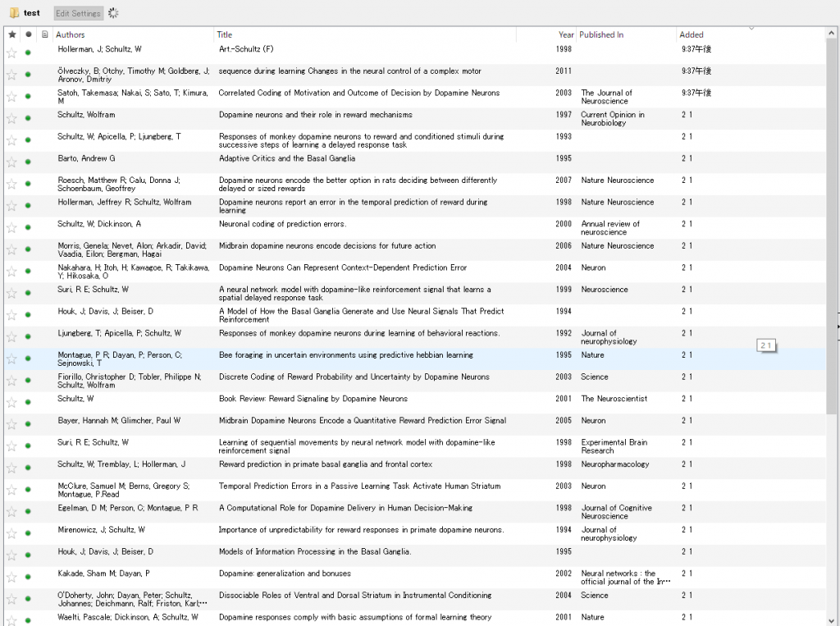Toggle read dot for Mirenowicz 1994 paper
Viewport: 840px width, 626px height.
28,533
